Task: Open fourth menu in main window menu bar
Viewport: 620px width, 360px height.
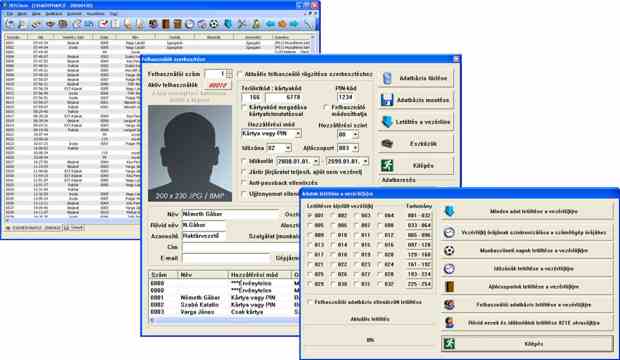Action: point(54,14)
